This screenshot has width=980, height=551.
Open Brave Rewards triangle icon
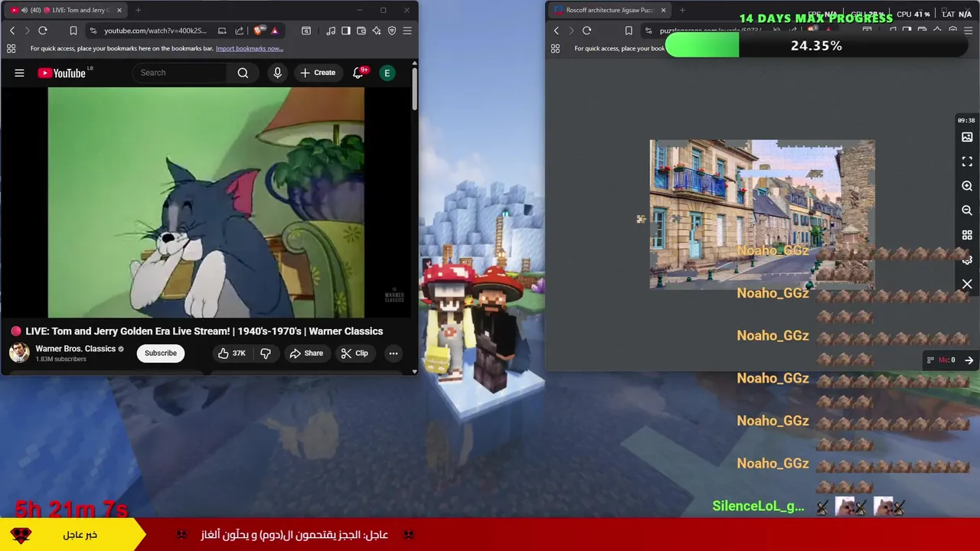click(x=275, y=31)
